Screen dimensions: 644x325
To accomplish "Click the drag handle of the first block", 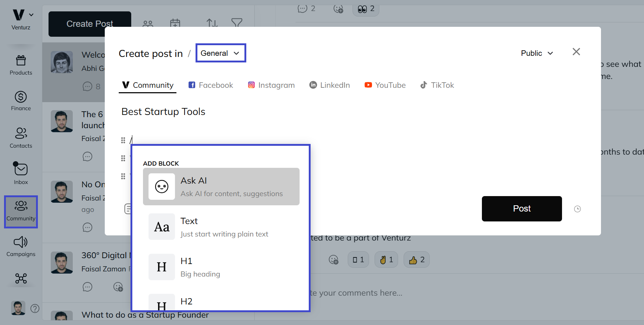I will point(123,140).
